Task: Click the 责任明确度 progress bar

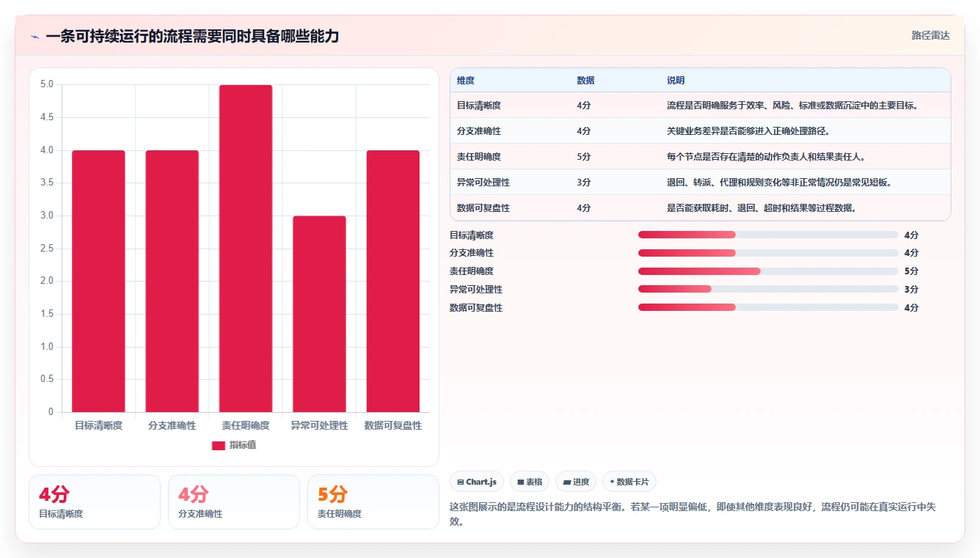Action: pyautogui.click(x=768, y=271)
